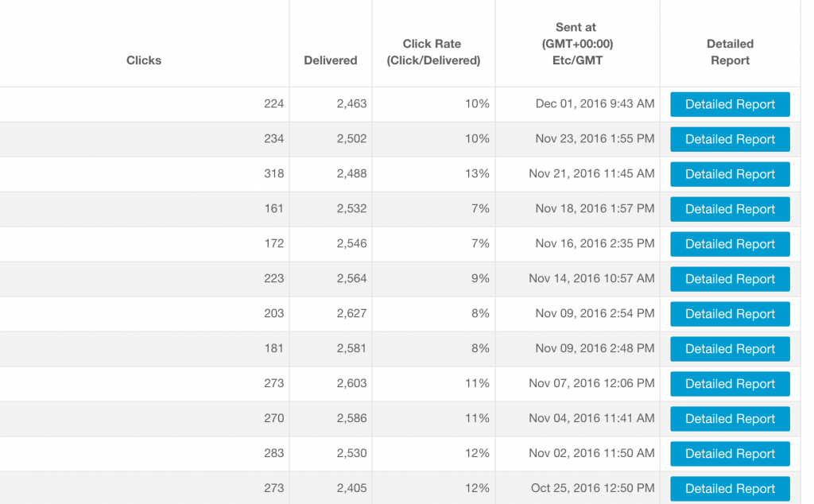Viewport: 814px width, 504px height.
Task: Open Detailed Report for Nov 02, 2016
Action: [730, 454]
